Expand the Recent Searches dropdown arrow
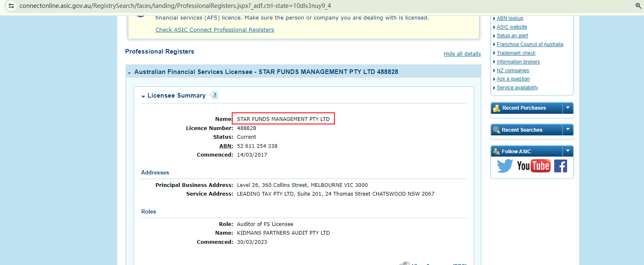This screenshot has width=644, height=265. 568,130
